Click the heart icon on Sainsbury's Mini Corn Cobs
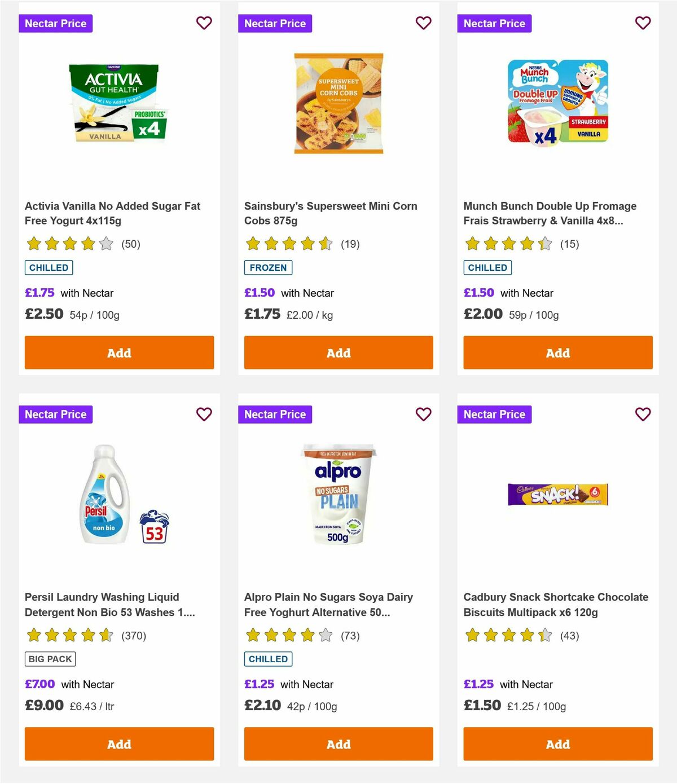The image size is (677, 784). (x=423, y=23)
